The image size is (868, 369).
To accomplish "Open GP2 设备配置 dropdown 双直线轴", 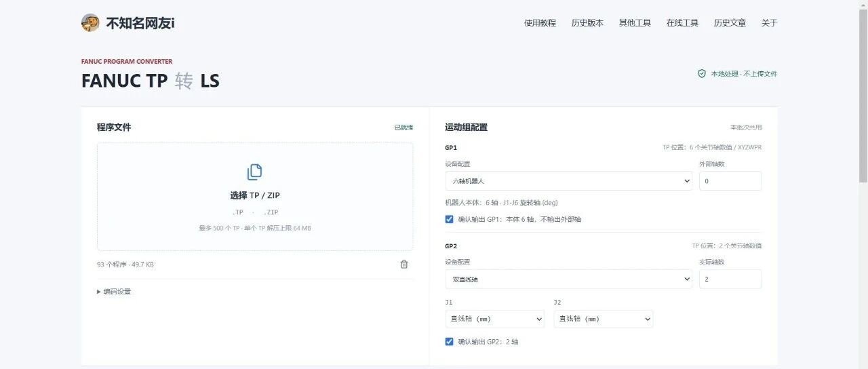I will [569, 279].
